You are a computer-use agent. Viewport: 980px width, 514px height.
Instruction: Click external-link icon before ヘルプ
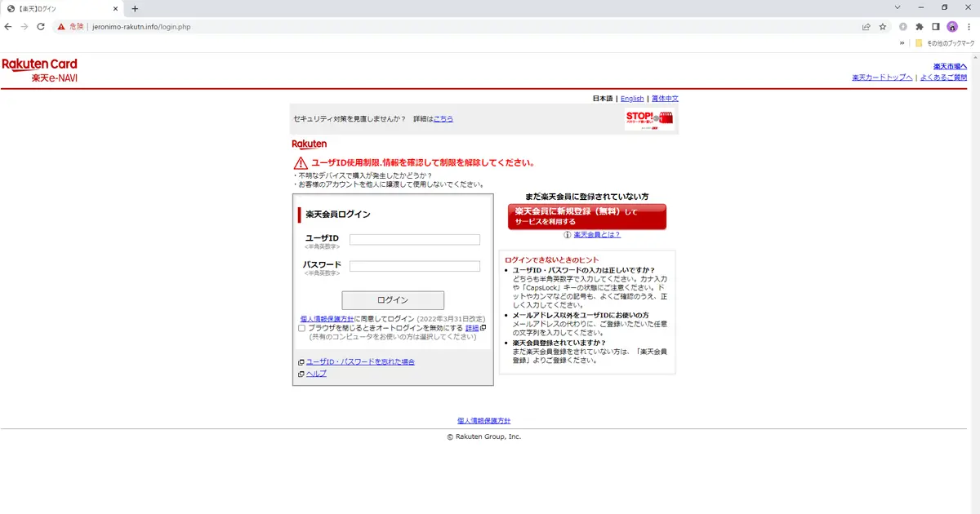(301, 374)
